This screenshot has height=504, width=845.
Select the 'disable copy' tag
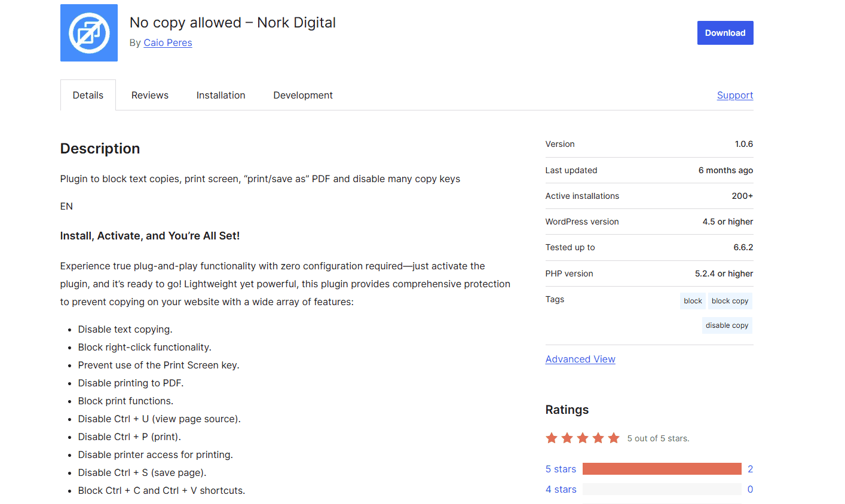coord(727,325)
